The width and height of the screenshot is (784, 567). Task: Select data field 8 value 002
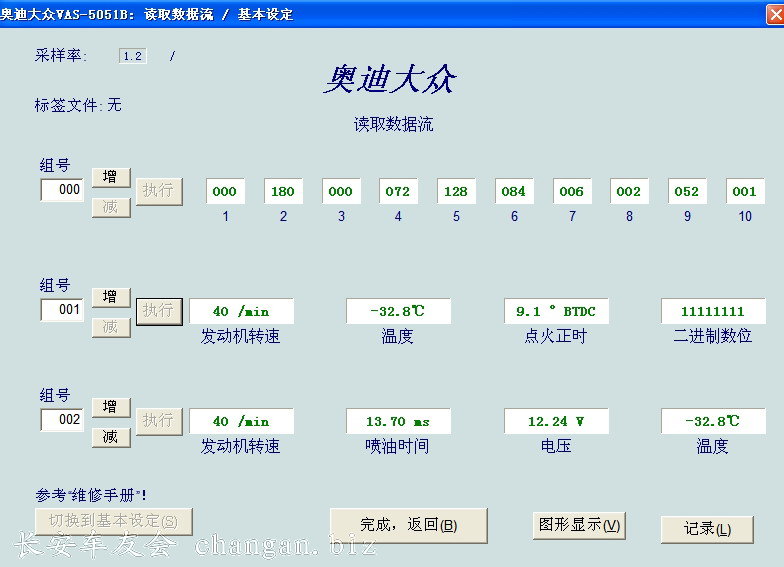coord(629,192)
